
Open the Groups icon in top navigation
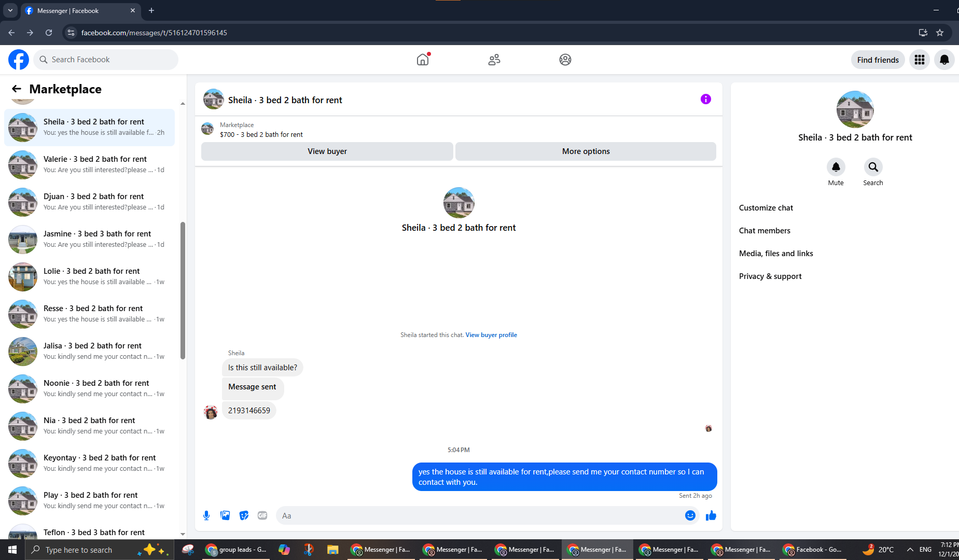[x=565, y=60]
